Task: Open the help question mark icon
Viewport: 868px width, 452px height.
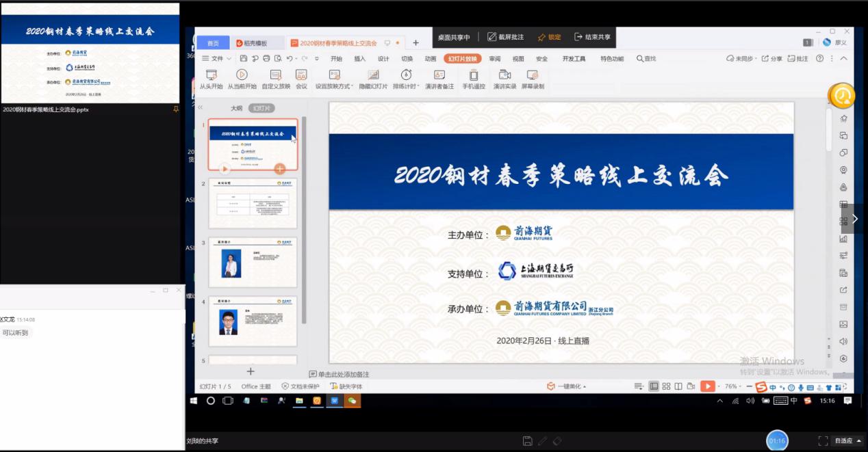Action: coord(819,59)
